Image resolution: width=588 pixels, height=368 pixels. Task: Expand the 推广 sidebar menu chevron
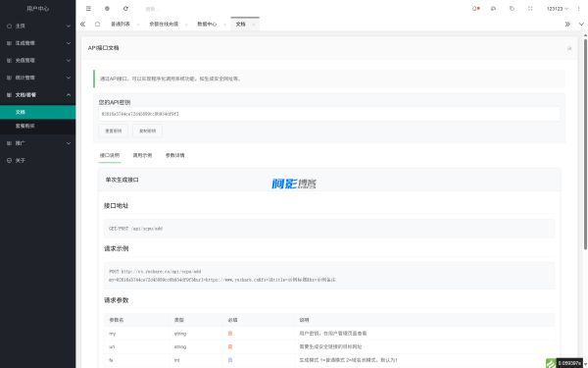coord(69,143)
